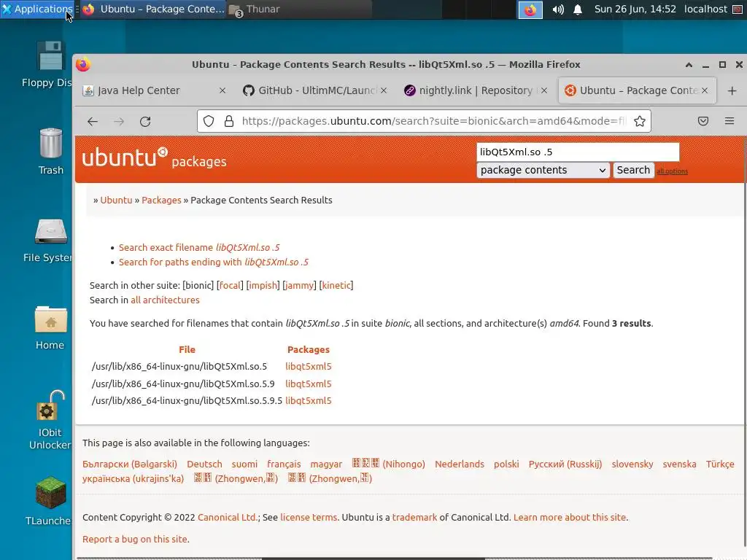View site security via padlock icon
This screenshot has height=560, width=747.
(229, 121)
